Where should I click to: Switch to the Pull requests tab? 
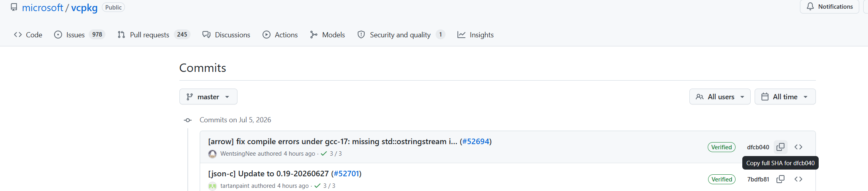[154, 35]
